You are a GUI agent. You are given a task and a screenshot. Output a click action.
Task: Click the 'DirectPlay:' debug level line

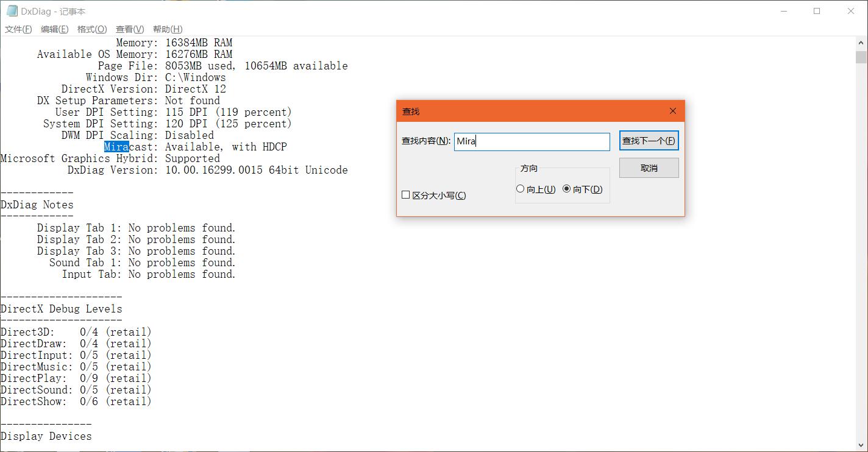(76, 378)
